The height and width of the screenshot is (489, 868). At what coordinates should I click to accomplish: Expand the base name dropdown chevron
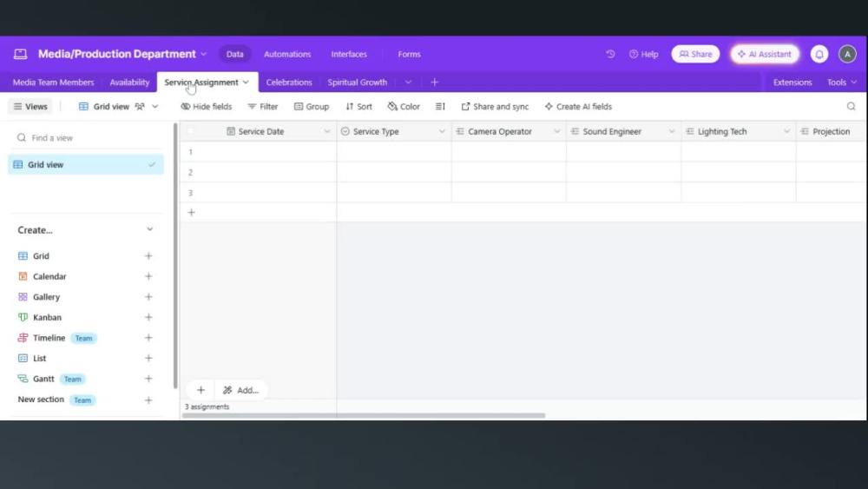[204, 54]
